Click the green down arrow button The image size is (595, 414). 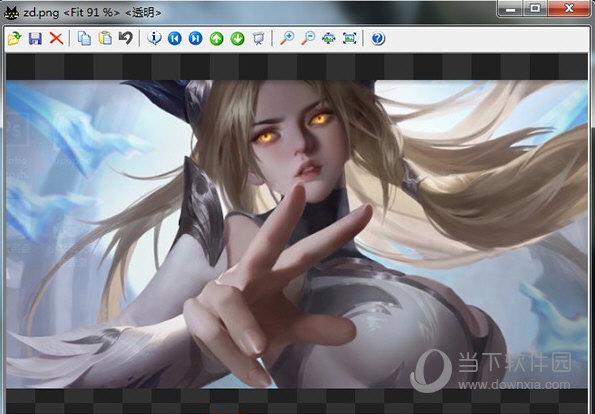pyautogui.click(x=238, y=38)
